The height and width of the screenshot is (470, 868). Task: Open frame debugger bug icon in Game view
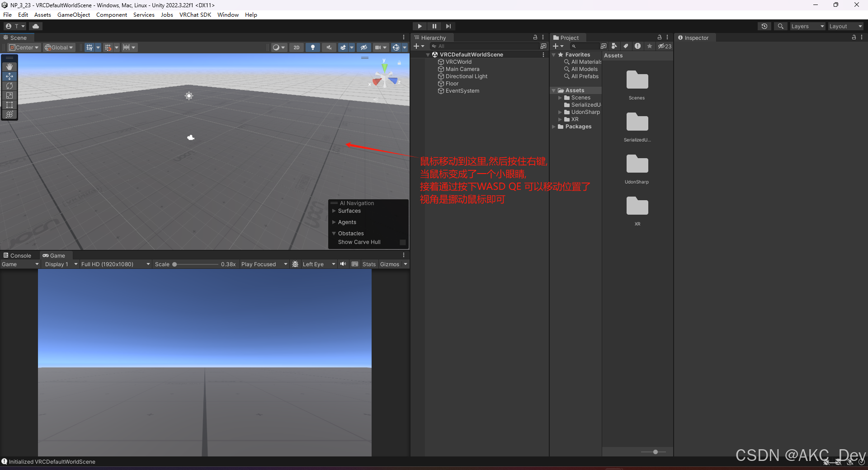click(x=295, y=264)
